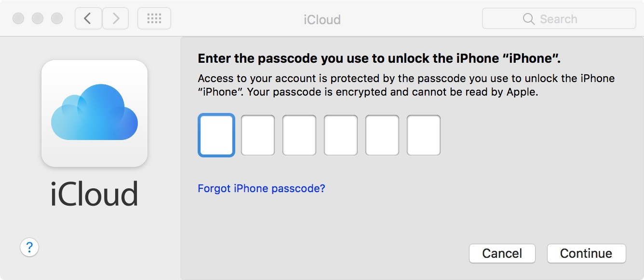644x280 pixels.
Task: Click the window zoom button
Action: point(57,19)
